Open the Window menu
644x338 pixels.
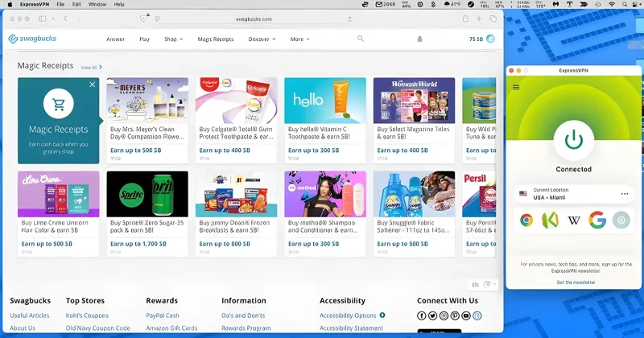[x=97, y=4]
